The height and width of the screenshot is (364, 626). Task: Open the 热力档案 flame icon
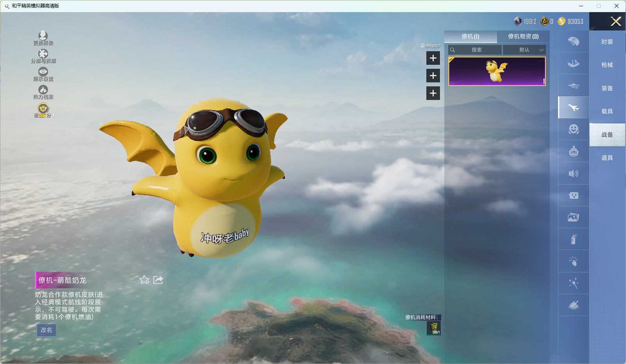click(43, 89)
